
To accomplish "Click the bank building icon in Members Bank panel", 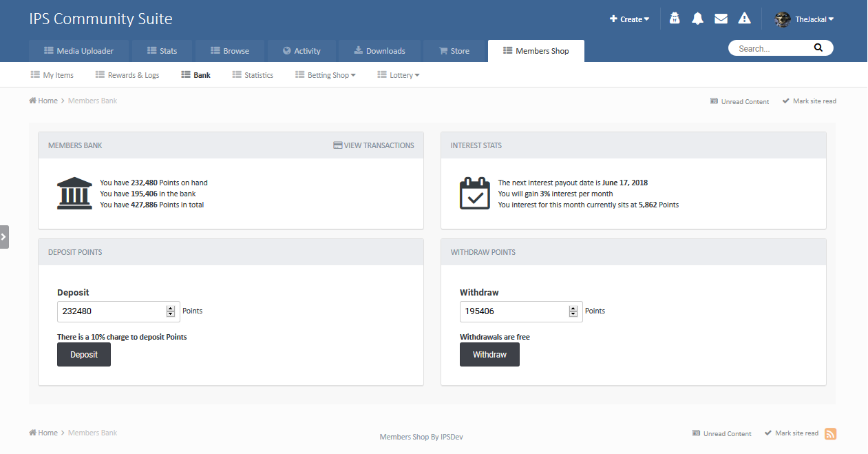I will pos(74,193).
